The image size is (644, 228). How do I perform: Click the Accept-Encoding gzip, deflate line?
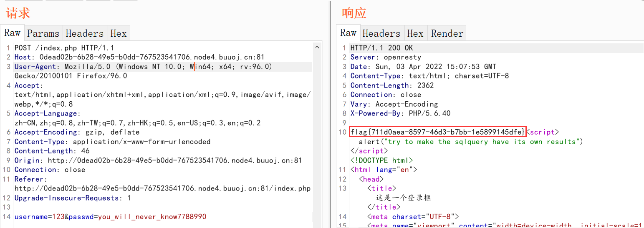(x=77, y=132)
